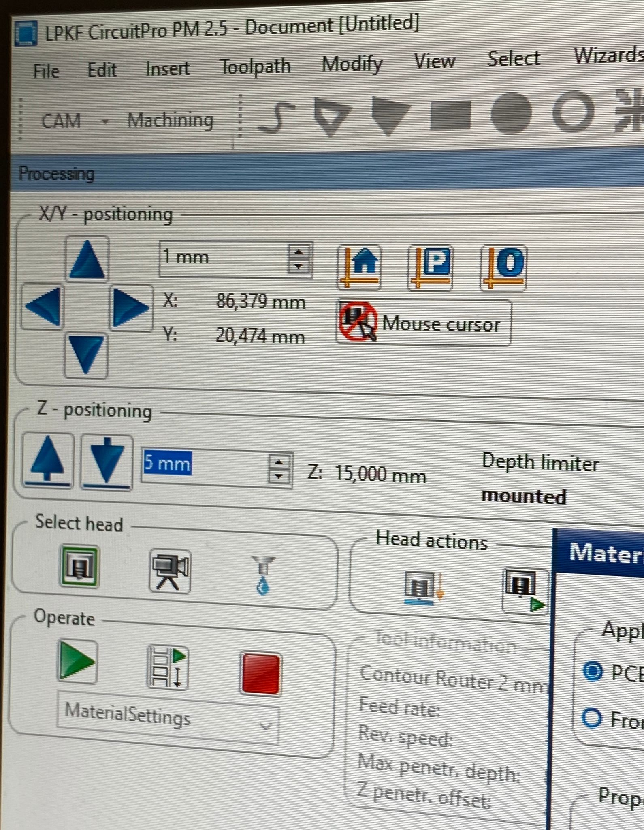Click the Z value 15,000 mm
Image resolution: width=644 pixels, height=830 pixels.
point(380,474)
